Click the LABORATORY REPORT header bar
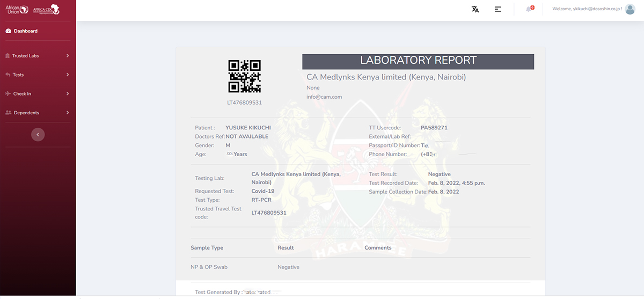This screenshot has width=644, height=299. click(418, 61)
